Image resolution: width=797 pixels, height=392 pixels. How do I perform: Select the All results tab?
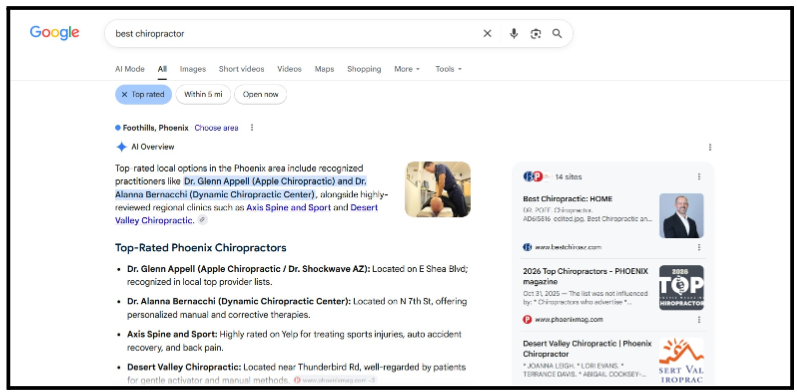click(162, 69)
